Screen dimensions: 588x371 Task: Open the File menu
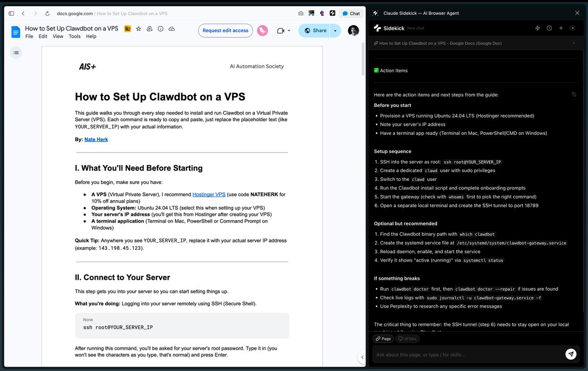coord(29,36)
